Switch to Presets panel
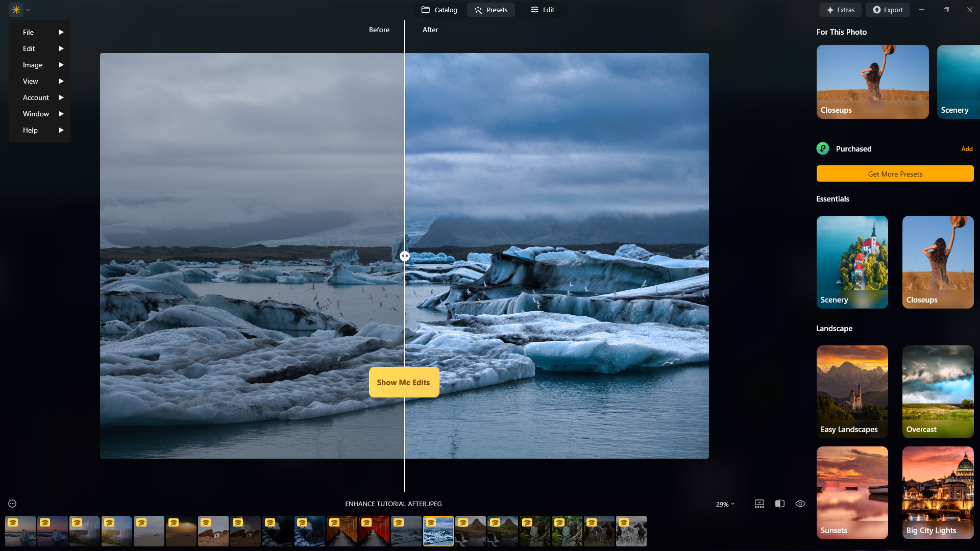 (491, 9)
